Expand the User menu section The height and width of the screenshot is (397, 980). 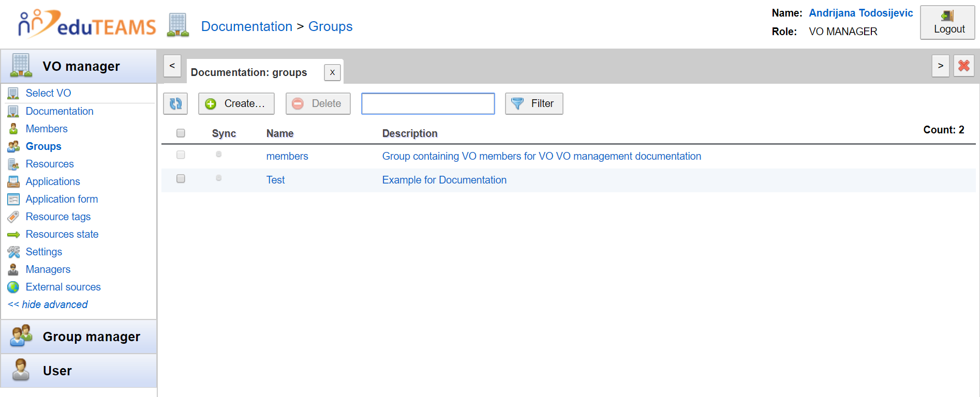coord(79,371)
